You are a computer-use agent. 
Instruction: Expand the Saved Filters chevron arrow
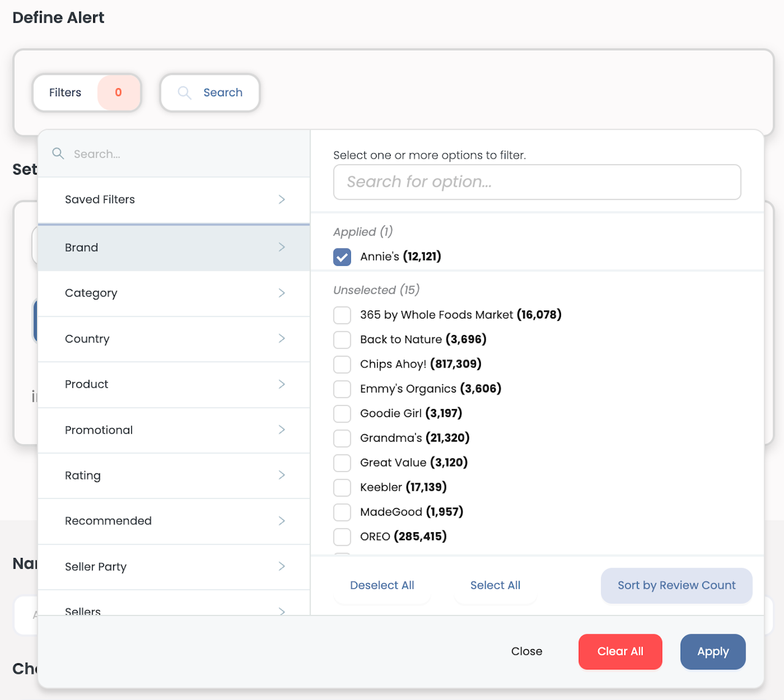282,200
